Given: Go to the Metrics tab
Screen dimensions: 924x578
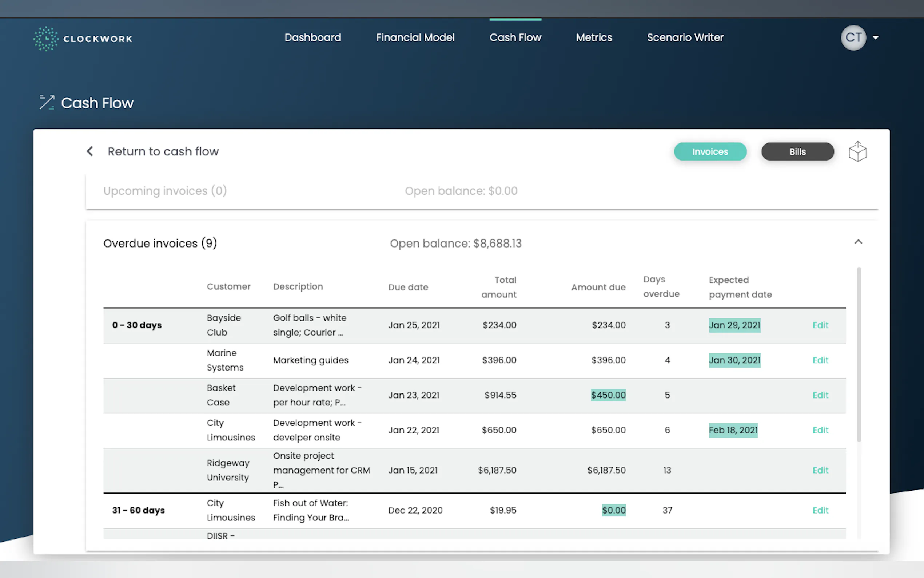Looking at the screenshot, I should point(594,37).
